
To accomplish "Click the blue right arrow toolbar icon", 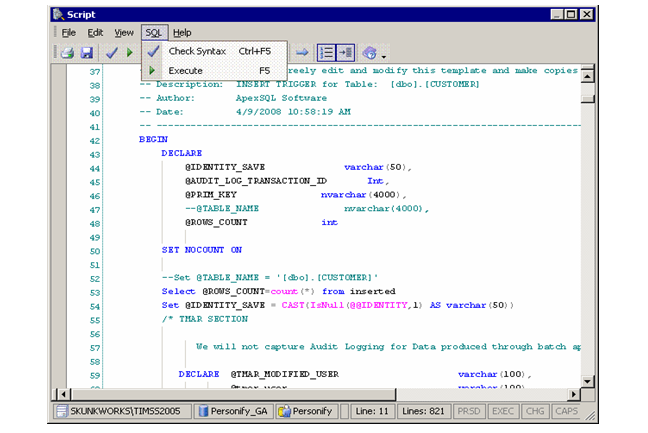I will pyautogui.click(x=302, y=52).
